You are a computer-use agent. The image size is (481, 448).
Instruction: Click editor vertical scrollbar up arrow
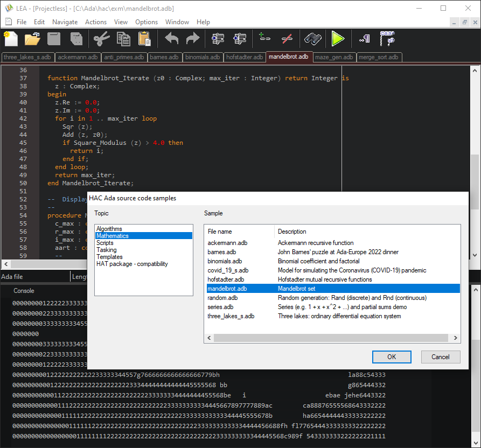point(475,71)
